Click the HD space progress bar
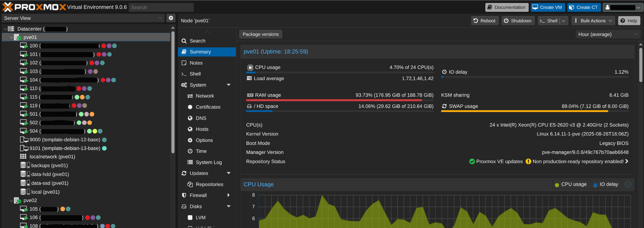The image size is (644, 228). pyautogui.click(x=340, y=111)
